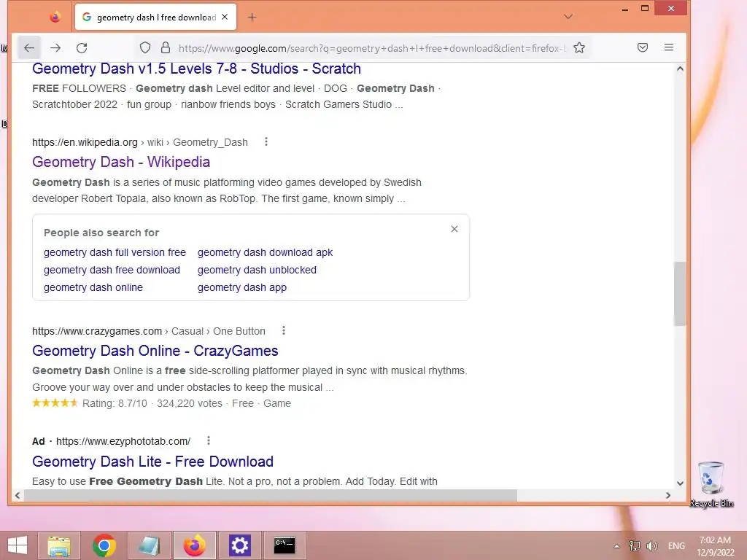Screen dimensions: 747x560
Task: Click the horizontal scrollbar right arrow
Action: pyautogui.click(x=668, y=495)
